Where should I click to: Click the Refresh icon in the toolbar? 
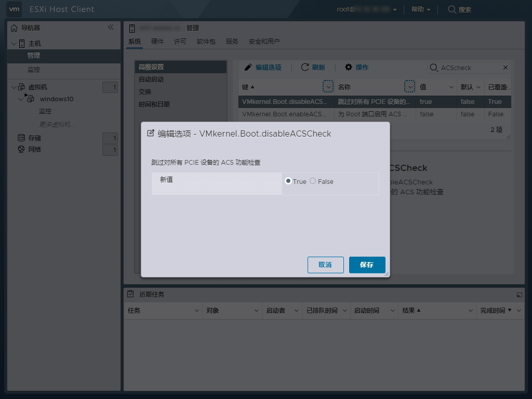[x=306, y=67]
